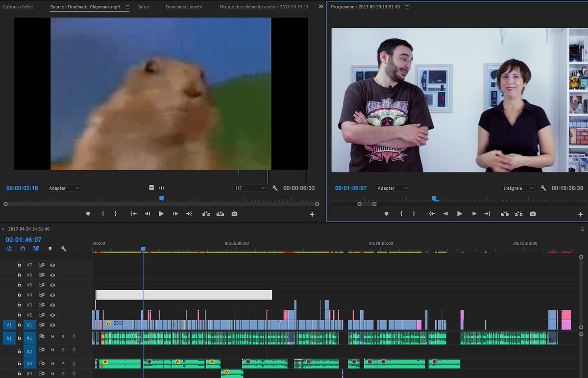Go to In point in Program monitor

pos(432,214)
